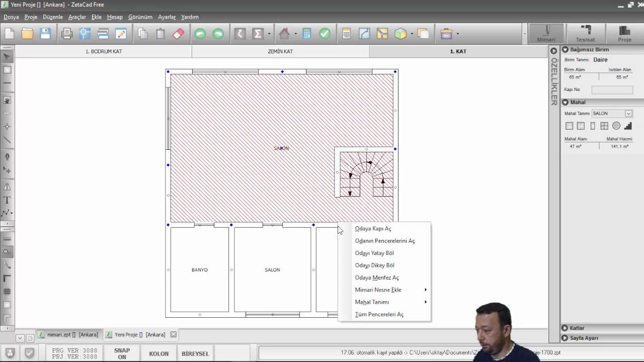Toggle the BİREYSEL status button
Viewport: 644px width, 362px height.
[x=195, y=353]
